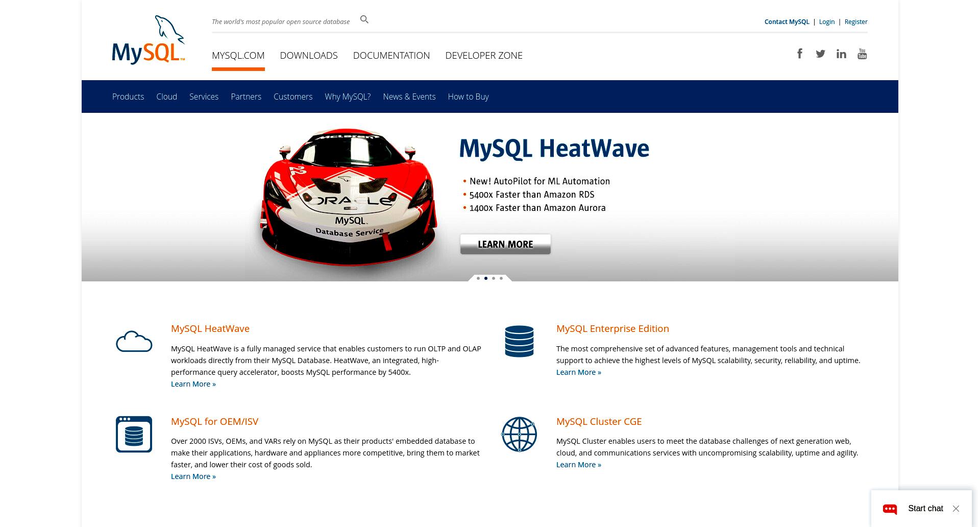The image size is (980, 527).
Task: Click the LEARN MORE banner button
Action: [505, 244]
